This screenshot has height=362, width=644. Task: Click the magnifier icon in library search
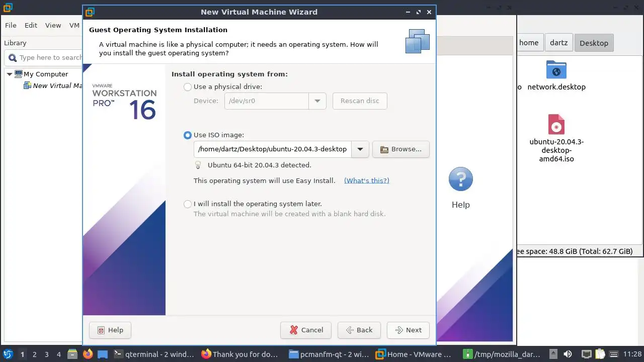click(x=12, y=58)
